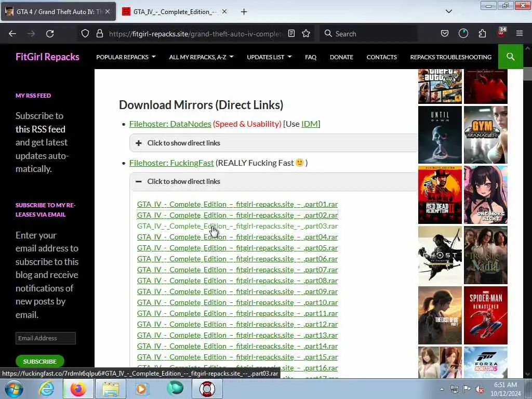Close the GTA_IV_-_Complete_Edition tab
The width and height of the screenshot is (532, 399).
tap(224, 11)
